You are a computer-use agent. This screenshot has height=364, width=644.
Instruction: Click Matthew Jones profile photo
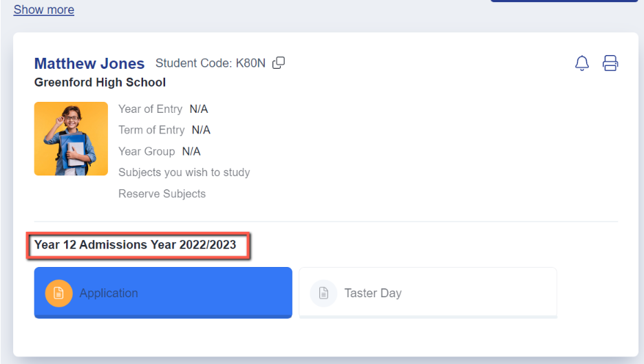71,139
